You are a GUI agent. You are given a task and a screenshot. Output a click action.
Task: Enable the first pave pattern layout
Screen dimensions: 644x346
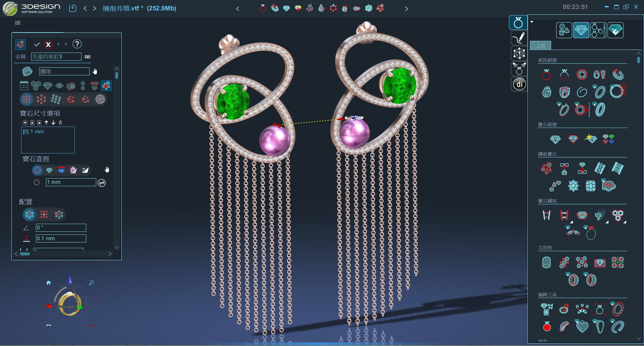pos(26,99)
